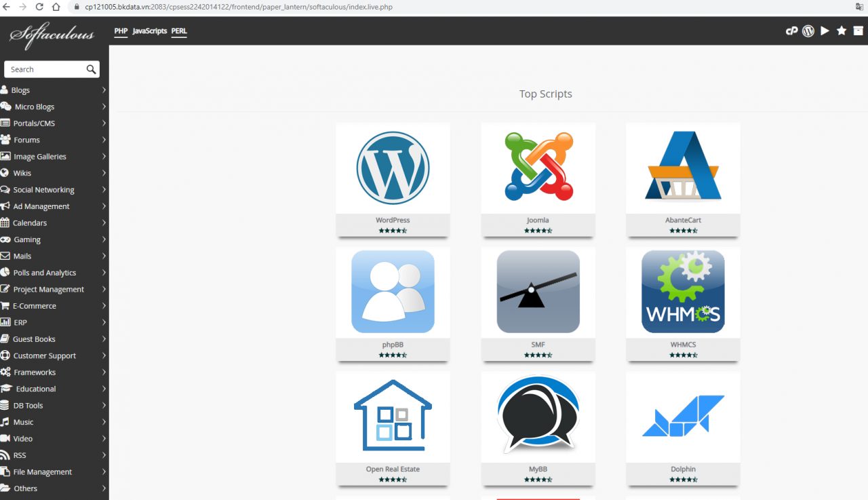This screenshot has height=500, width=868.
Task: Click the WHMCS star rating
Action: pyautogui.click(x=683, y=355)
